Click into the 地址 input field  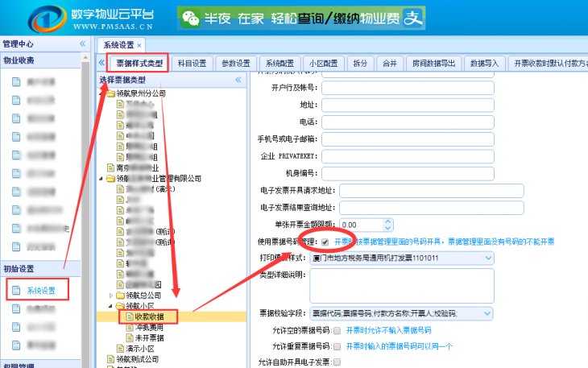tap(407, 104)
